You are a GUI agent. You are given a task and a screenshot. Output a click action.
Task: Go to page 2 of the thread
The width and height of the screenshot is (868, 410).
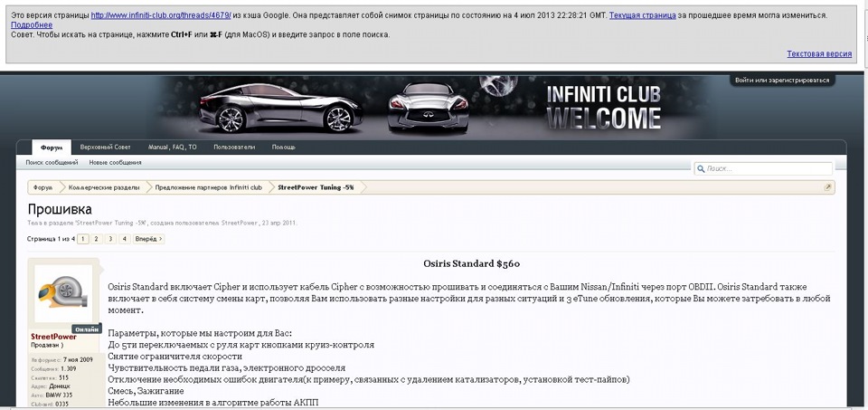(x=97, y=239)
